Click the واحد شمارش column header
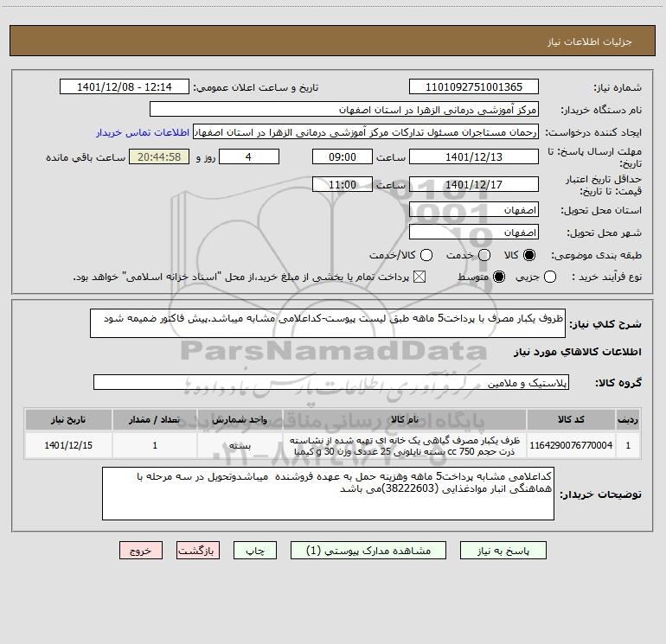 pos(240,419)
